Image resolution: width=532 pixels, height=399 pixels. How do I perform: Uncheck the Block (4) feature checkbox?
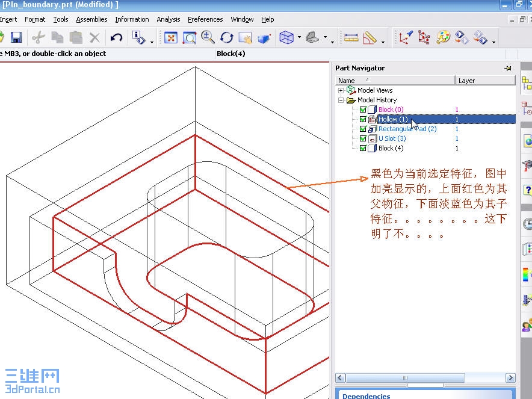click(x=363, y=148)
